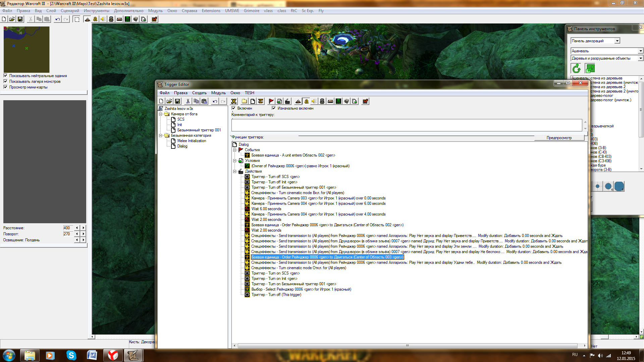Open 'Деревья и разрушаемые объекты' dropdown
The height and width of the screenshot is (362, 644).
[x=640, y=58]
